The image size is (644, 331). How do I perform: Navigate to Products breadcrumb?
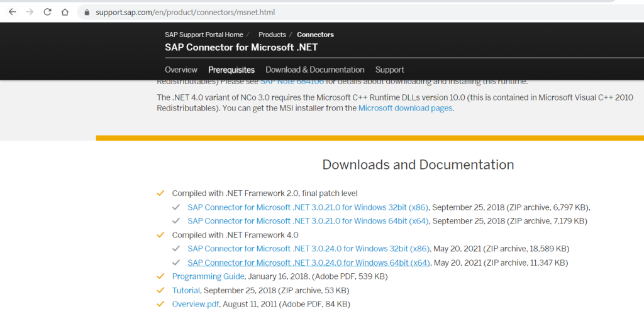[272, 35]
